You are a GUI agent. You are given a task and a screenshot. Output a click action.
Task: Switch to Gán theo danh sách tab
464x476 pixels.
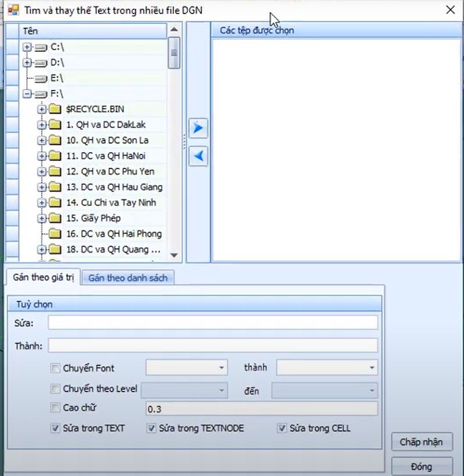pyautogui.click(x=128, y=278)
